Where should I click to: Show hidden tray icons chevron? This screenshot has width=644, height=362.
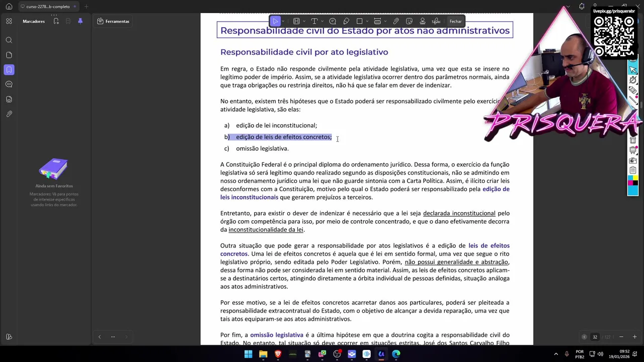(556, 354)
